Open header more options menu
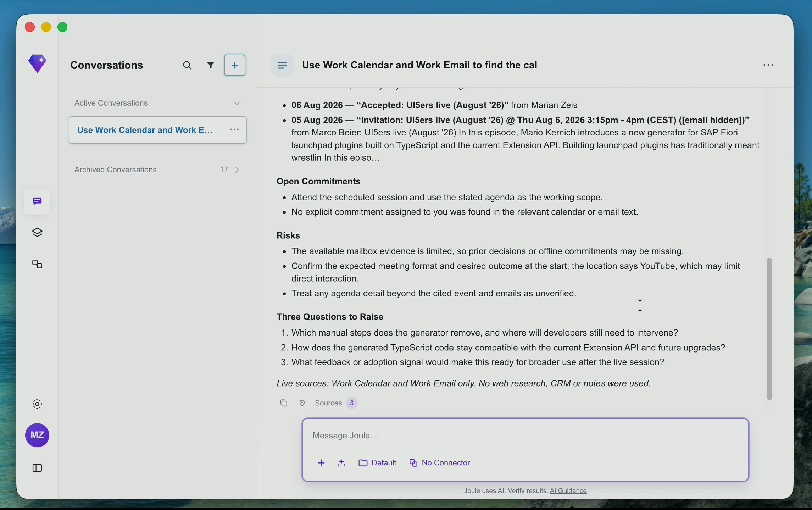This screenshot has height=510, width=812. coord(768,65)
